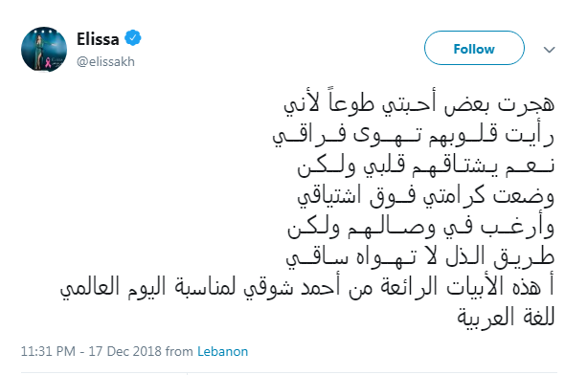Screen dimensions: 588x375
Task: Click the line وضعت كرامتي فوق اشتياقي
Action: (425, 196)
